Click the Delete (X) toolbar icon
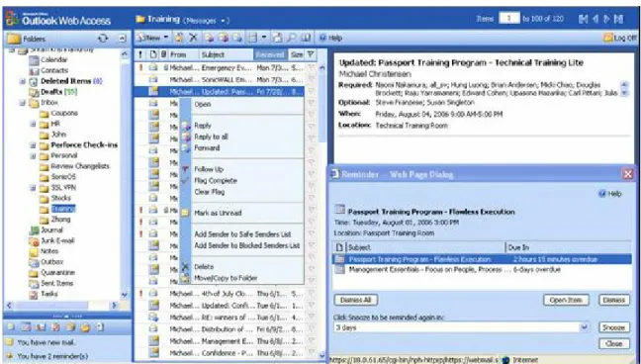This screenshot has height=364, width=641. [193, 38]
